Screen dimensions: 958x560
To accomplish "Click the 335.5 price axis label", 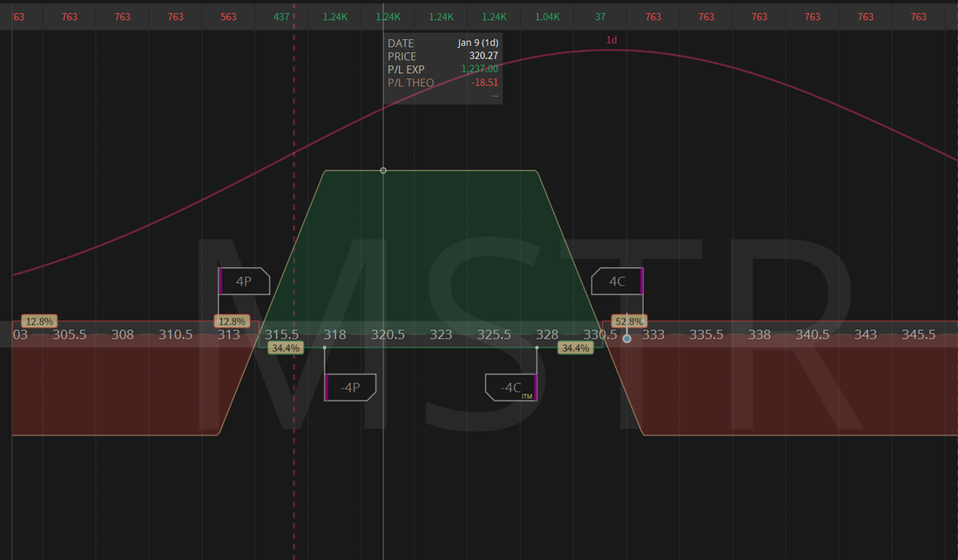I will (x=706, y=334).
